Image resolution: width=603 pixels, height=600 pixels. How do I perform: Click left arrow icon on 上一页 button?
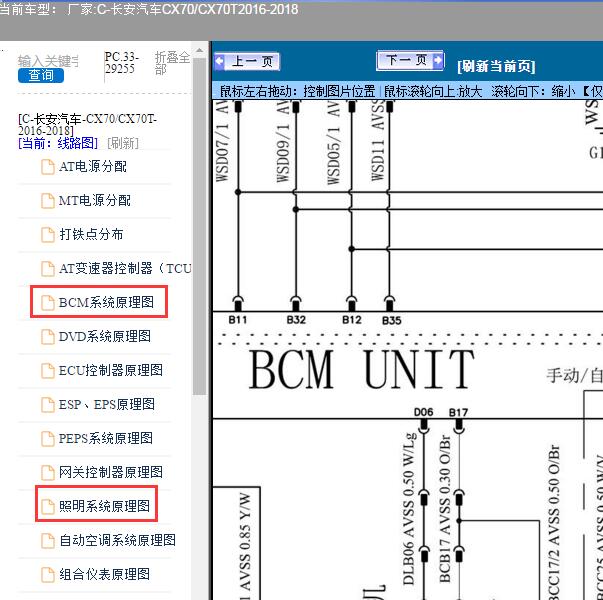[x=220, y=61]
